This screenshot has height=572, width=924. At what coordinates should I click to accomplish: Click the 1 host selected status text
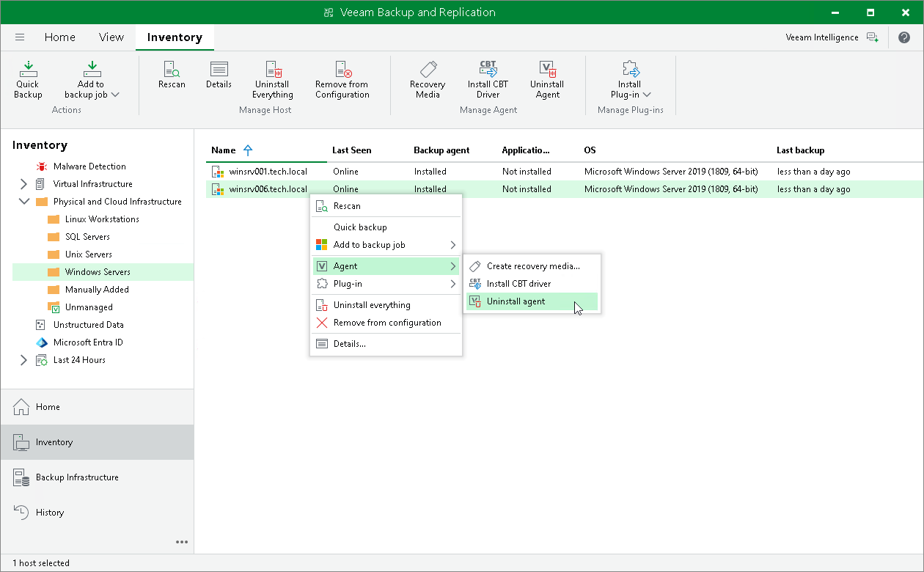[41, 563]
